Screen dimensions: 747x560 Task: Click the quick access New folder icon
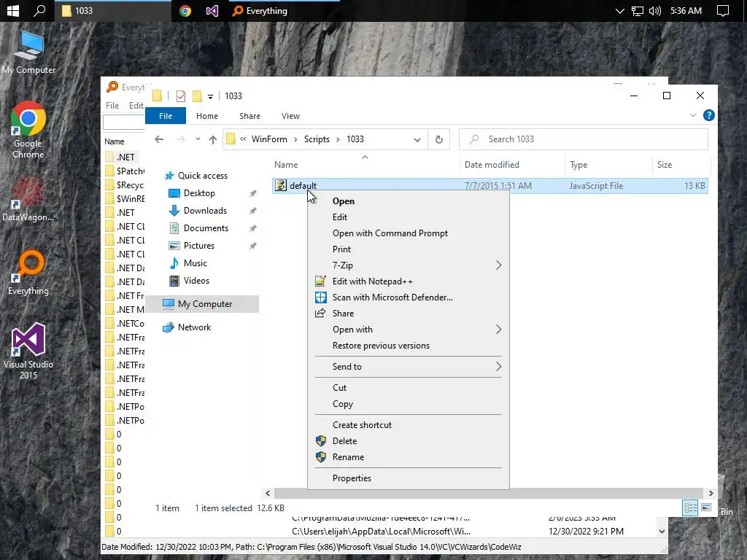197,96
